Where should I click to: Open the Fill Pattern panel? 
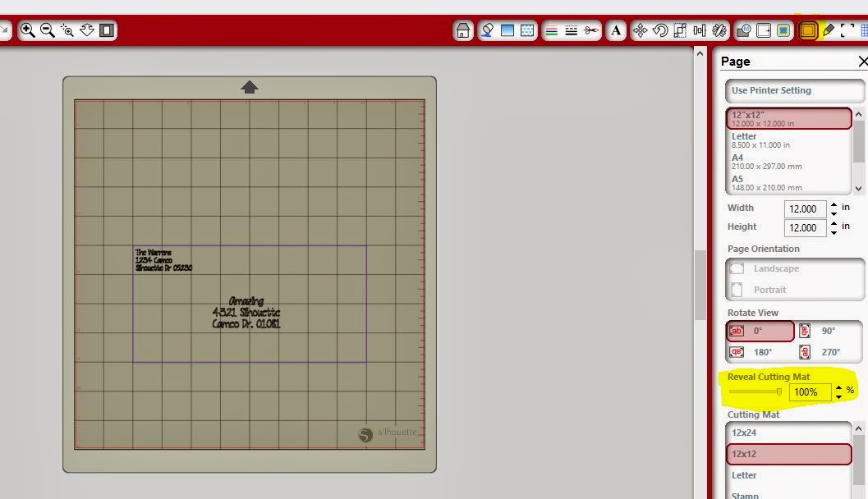pos(527,30)
